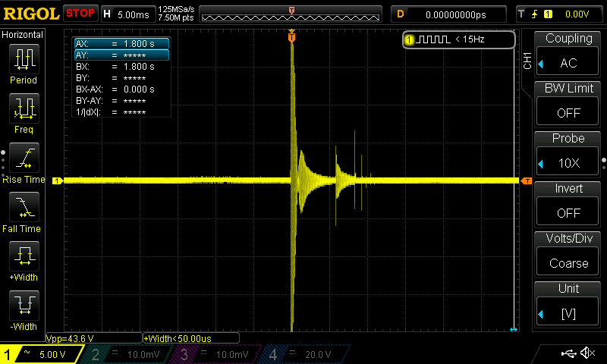Select the Period measurement icon
607x364 pixels.
[24, 59]
